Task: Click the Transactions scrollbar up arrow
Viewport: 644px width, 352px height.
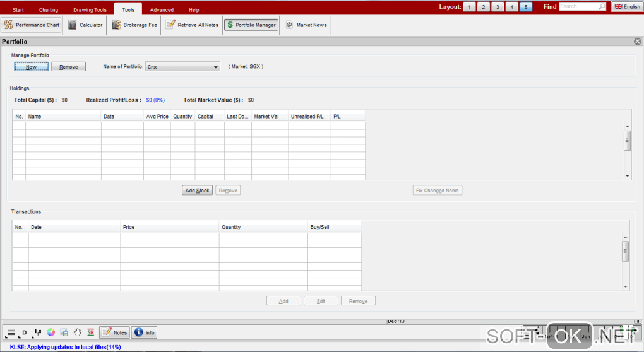Action: [x=626, y=237]
